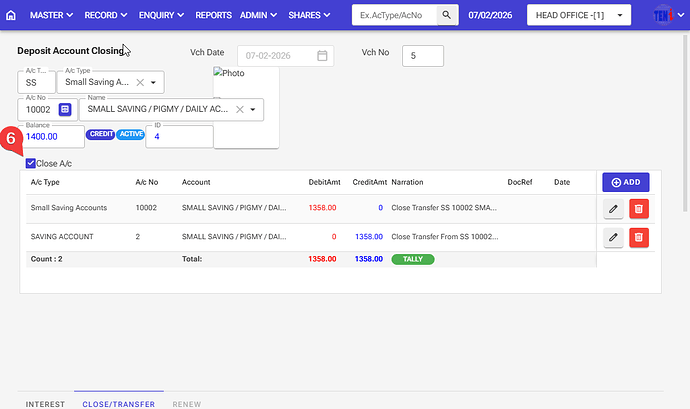Screen dimensions: 690x409
Task: Delete the SAVING ACCOUNT row
Action: click(639, 237)
